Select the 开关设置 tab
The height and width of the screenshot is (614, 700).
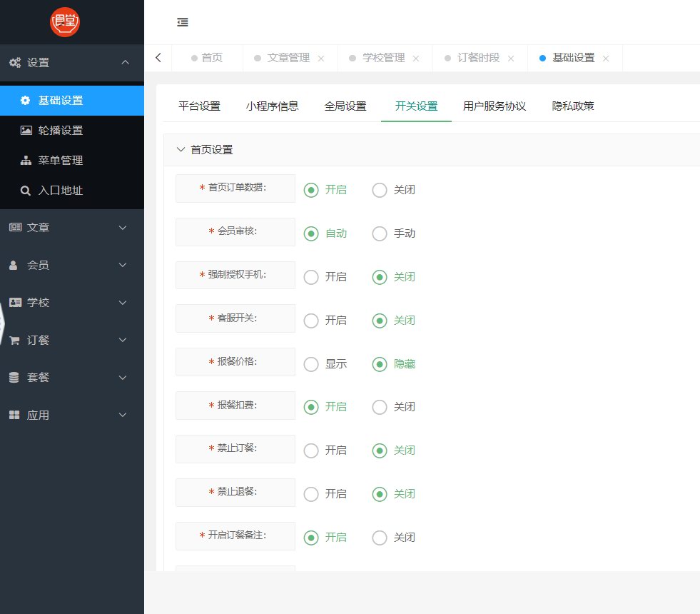coord(416,106)
